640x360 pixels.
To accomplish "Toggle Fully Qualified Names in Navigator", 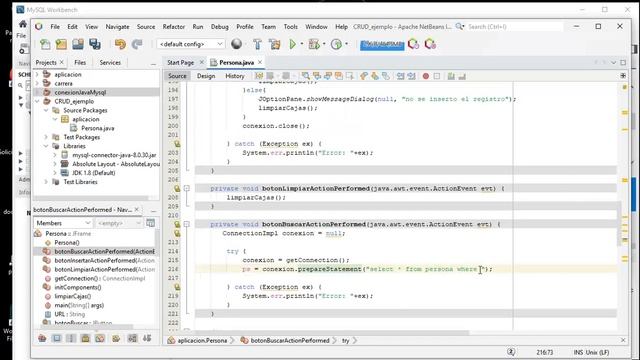I will coord(116,338).
